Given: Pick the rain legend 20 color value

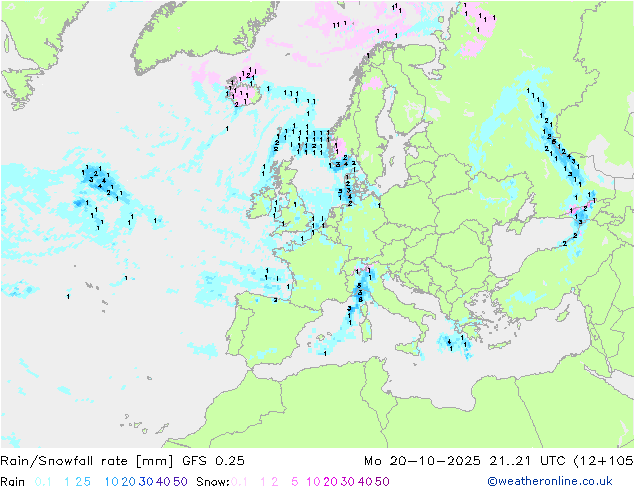Looking at the screenshot, I should coord(128,482).
